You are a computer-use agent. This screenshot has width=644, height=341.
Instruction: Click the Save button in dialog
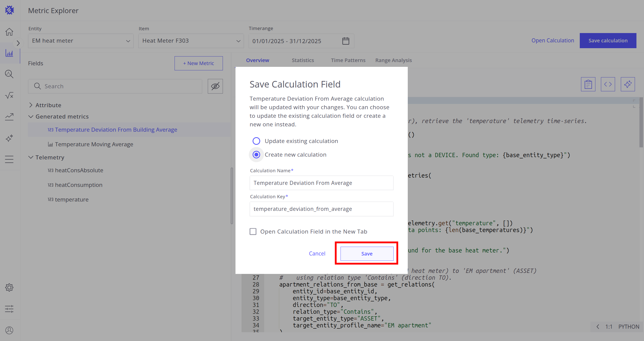point(367,254)
